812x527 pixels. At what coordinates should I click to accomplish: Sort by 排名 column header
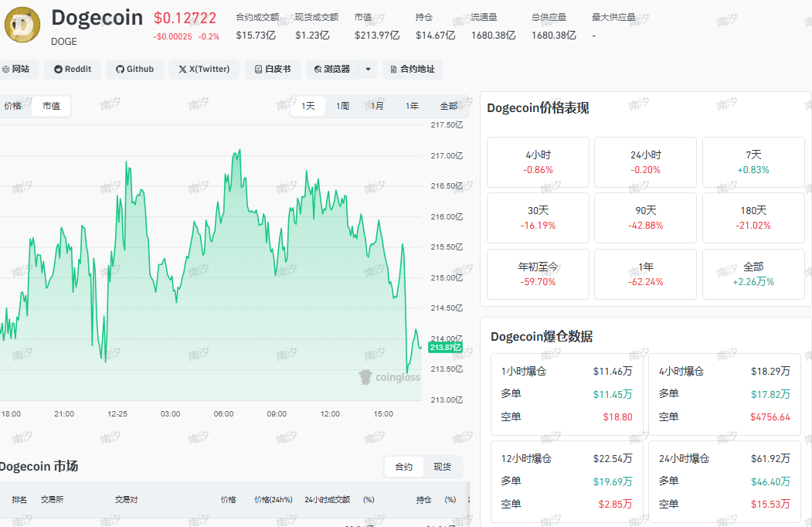click(x=19, y=499)
